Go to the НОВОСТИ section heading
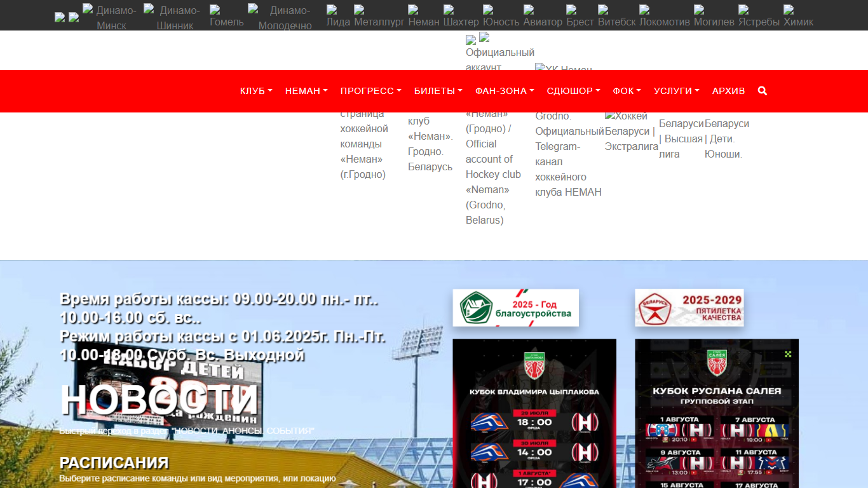 [x=159, y=400]
